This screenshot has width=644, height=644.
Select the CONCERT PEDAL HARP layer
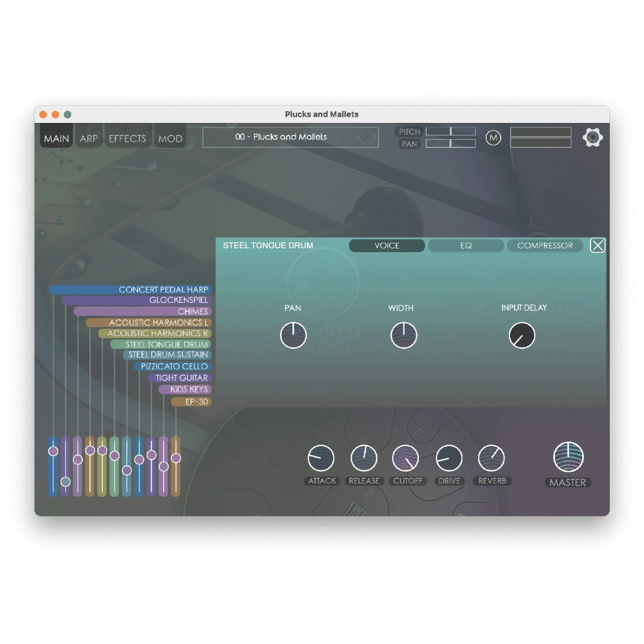click(130, 290)
